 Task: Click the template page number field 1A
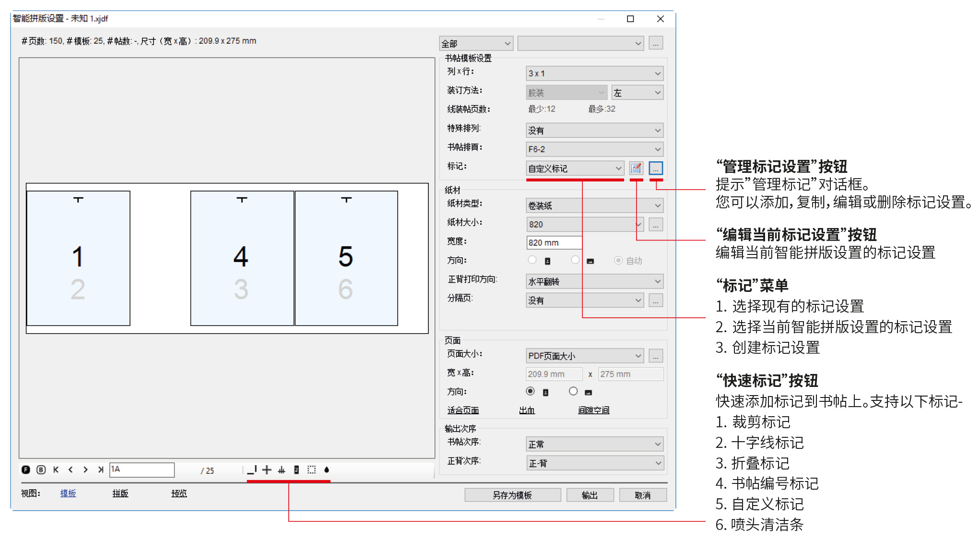(x=142, y=470)
